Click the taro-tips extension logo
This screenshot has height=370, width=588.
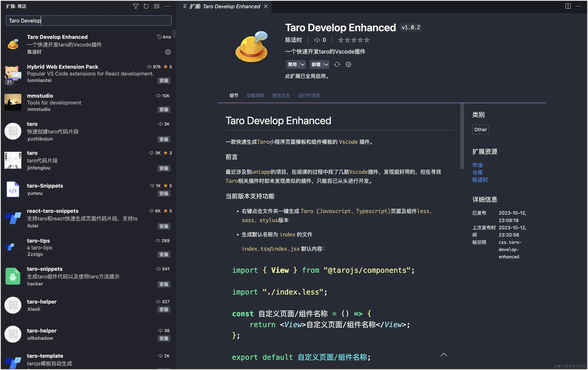pos(13,247)
